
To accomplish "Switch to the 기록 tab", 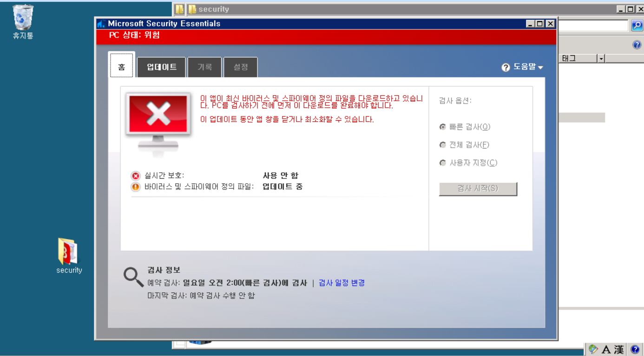I will point(204,67).
